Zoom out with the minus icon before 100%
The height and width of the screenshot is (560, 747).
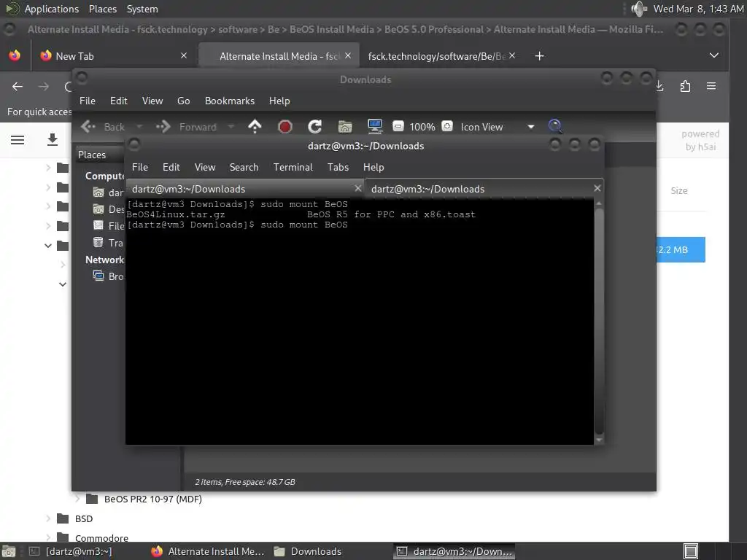[x=398, y=126]
